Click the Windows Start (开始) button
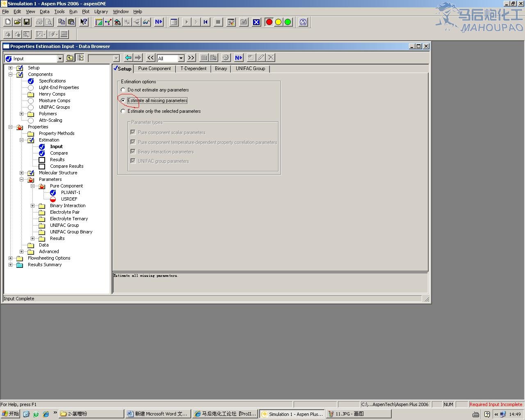This screenshot has height=420, width=525. pyautogui.click(x=11, y=414)
